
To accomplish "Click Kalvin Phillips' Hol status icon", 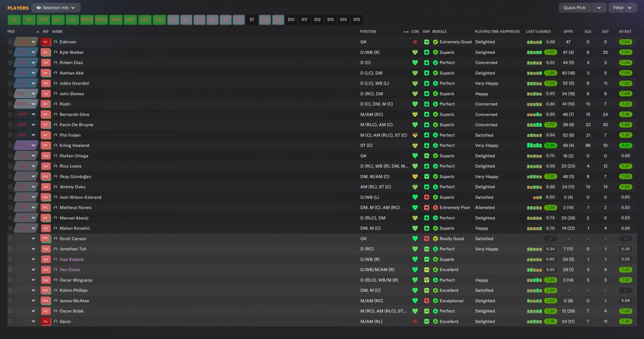I will pyautogui.click(x=46, y=290).
